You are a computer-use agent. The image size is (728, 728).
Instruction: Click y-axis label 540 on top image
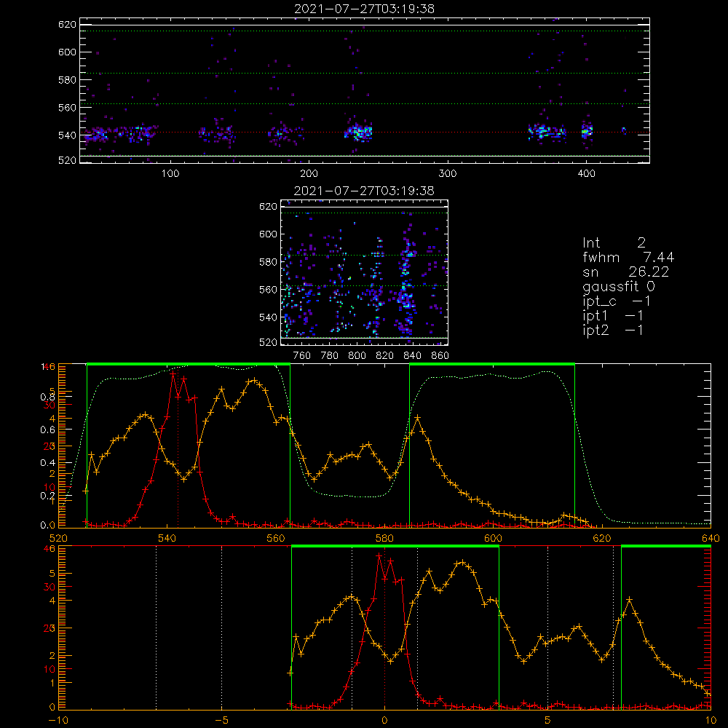pos(67,135)
